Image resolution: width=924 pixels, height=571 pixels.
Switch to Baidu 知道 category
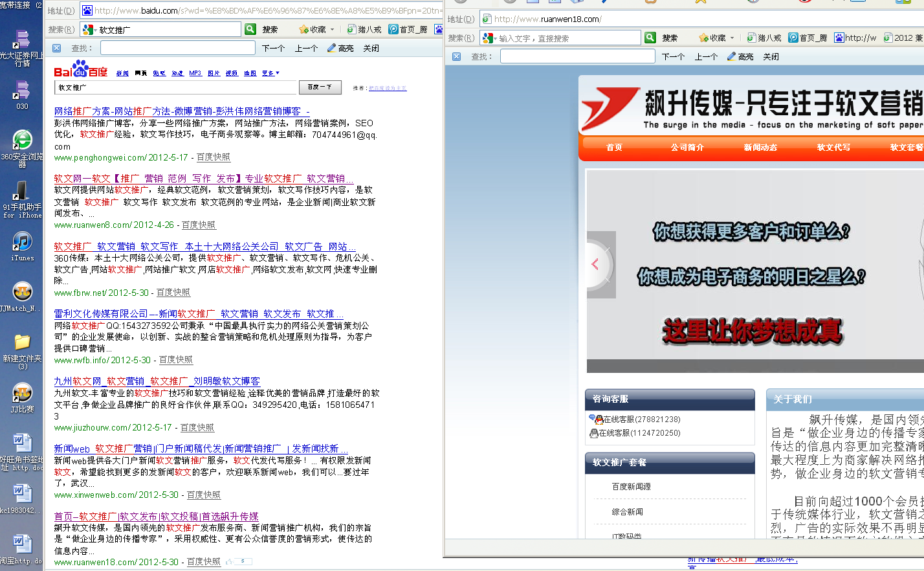point(177,73)
